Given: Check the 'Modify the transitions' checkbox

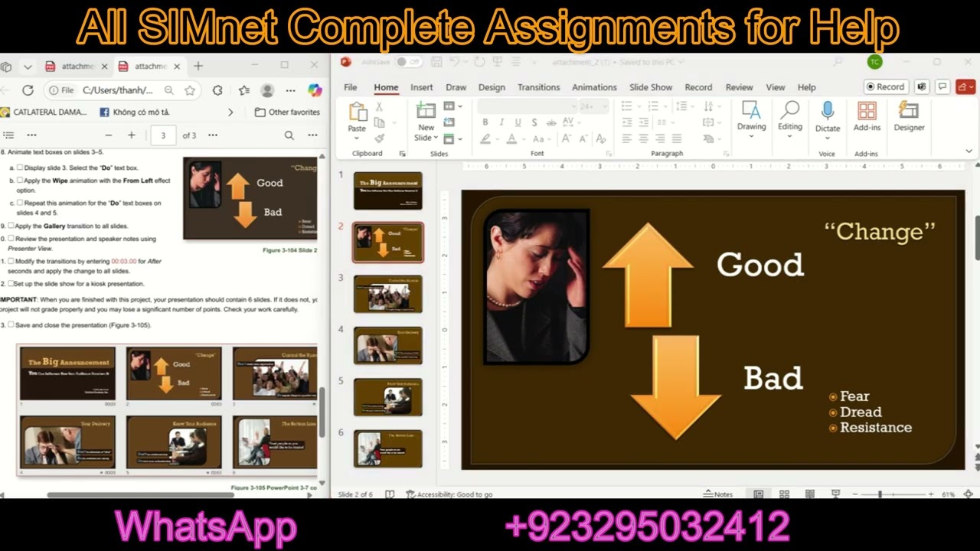Looking at the screenshot, I should 11,261.
